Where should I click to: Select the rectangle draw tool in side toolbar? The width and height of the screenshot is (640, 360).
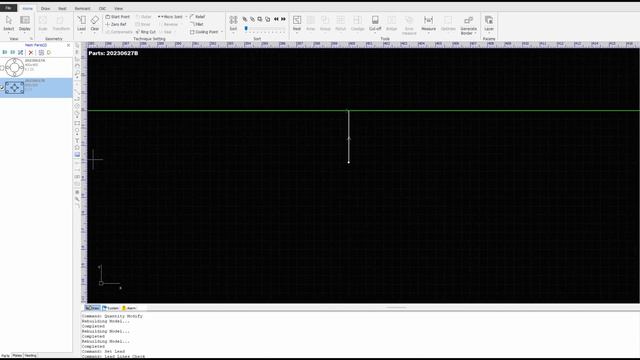click(x=77, y=123)
